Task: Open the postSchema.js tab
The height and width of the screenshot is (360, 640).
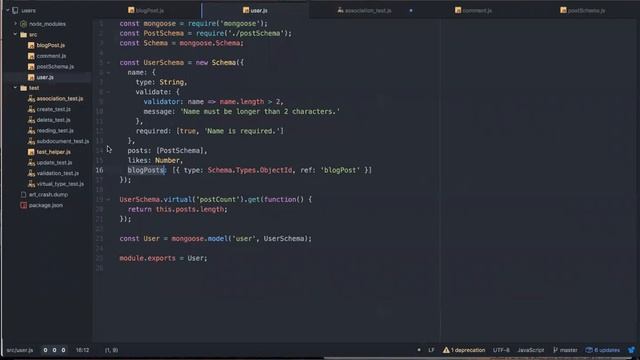Action: click(583, 11)
